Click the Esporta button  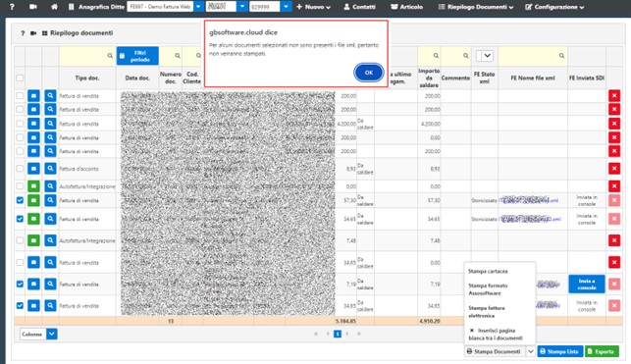(602, 351)
